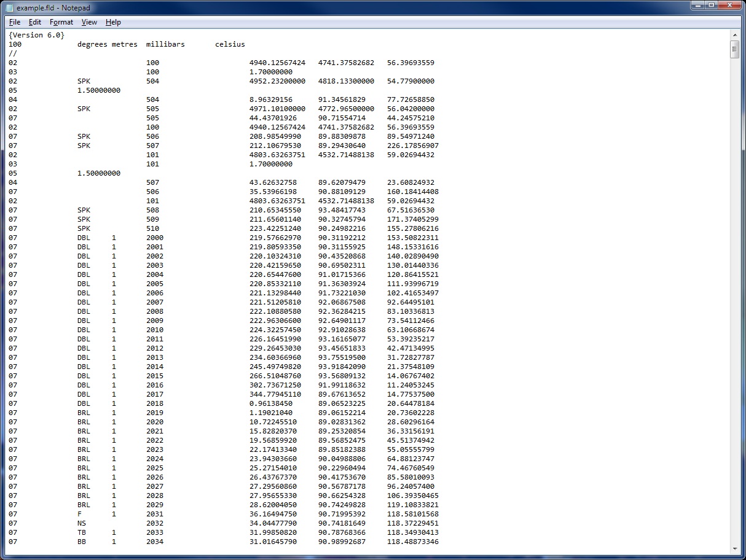Screen dimensions: 746x560
Task: Click the // comment line
Action: click(11, 53)
